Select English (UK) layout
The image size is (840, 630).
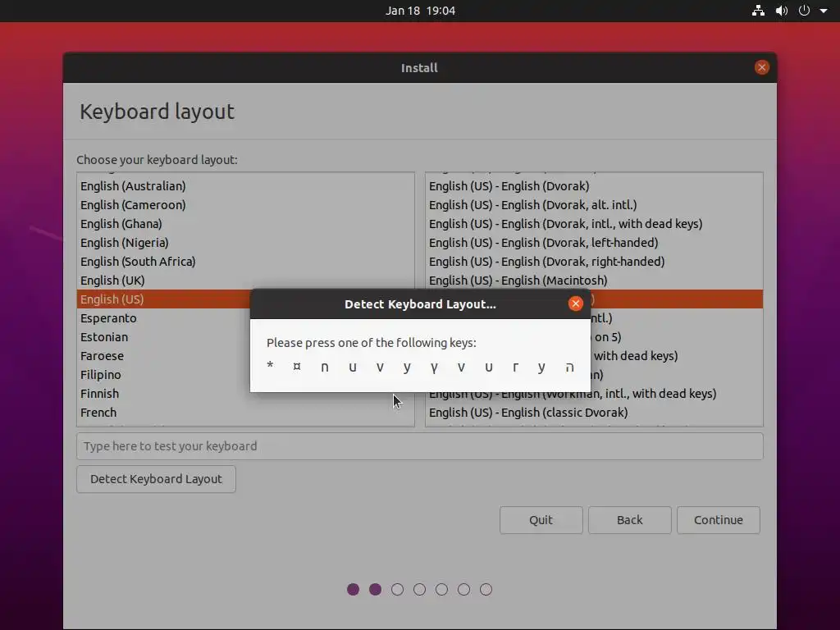click(x=245, y=281)
